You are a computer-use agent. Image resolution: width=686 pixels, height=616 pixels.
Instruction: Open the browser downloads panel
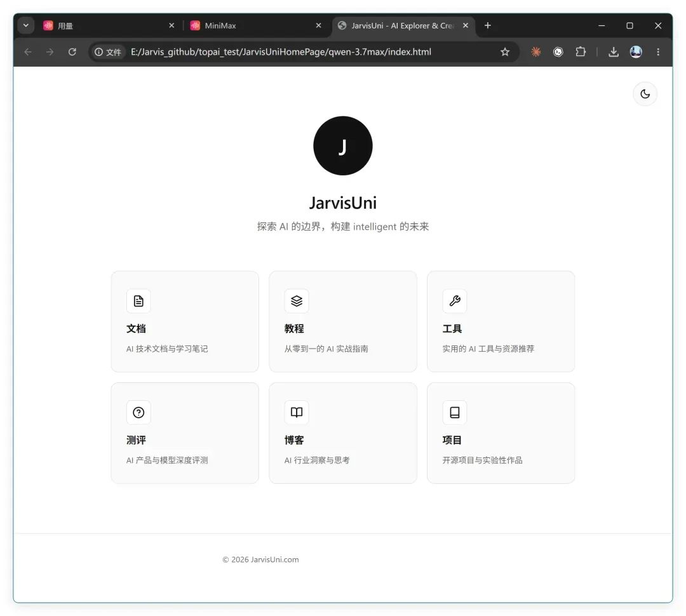point(614,51)
